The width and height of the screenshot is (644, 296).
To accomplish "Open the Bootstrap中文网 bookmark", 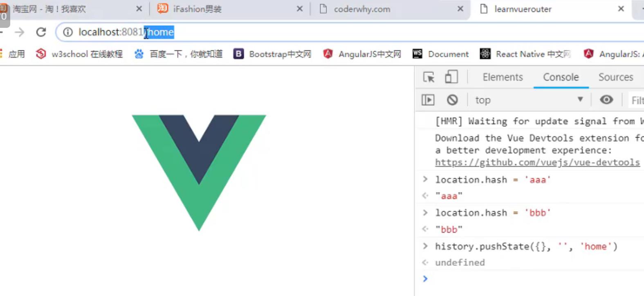I will coord(272,54).
